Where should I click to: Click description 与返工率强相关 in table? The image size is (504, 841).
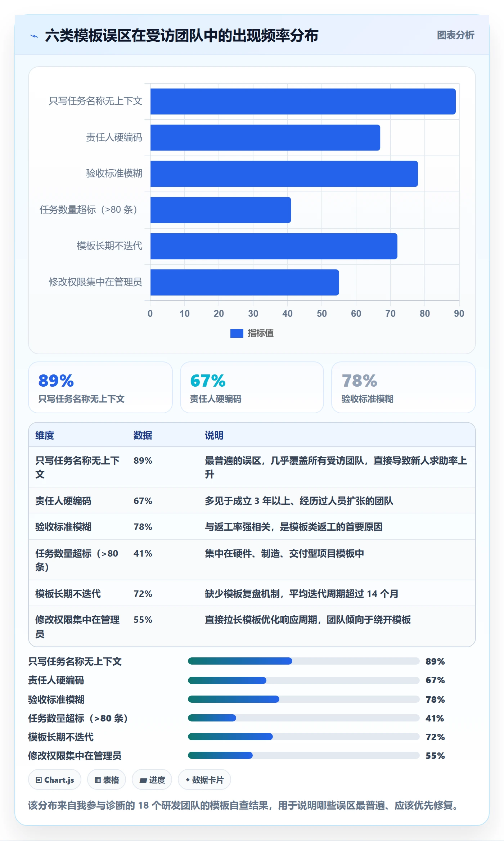pos(294,527)
